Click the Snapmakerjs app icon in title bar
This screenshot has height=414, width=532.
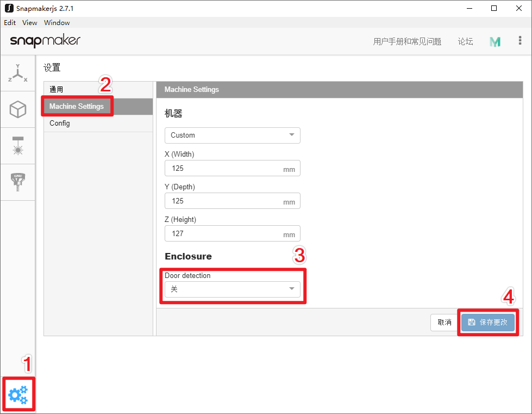tap(9, 8)
